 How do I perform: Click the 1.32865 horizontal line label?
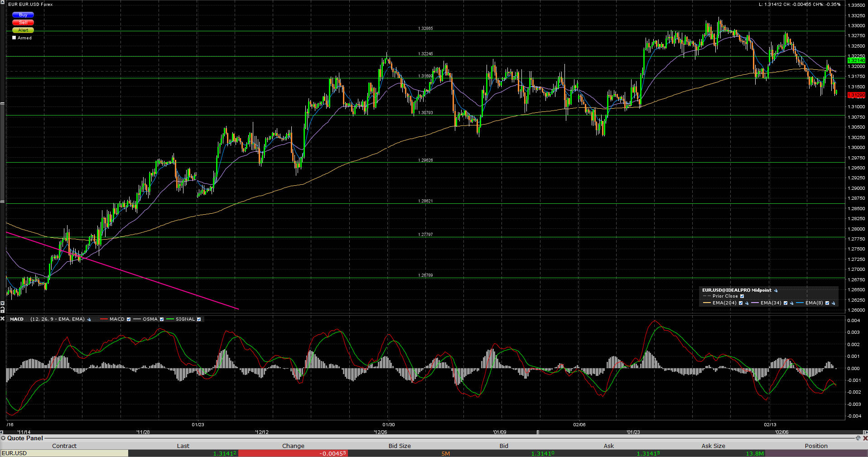point(425,29)
